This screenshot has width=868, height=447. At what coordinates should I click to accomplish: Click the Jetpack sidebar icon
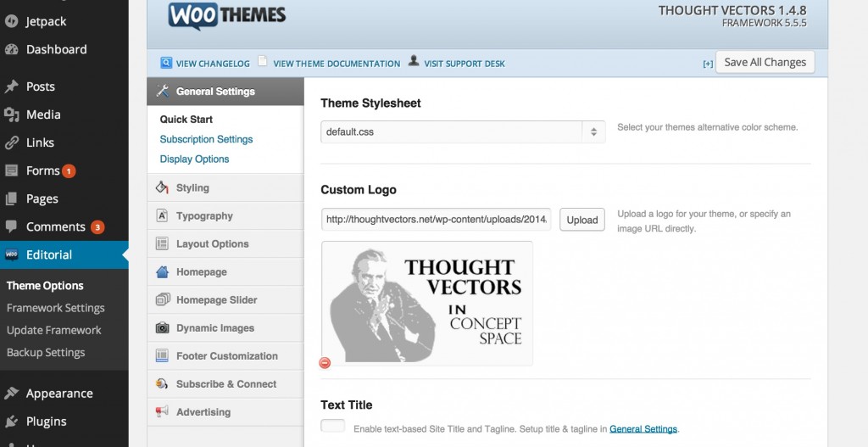11,21
